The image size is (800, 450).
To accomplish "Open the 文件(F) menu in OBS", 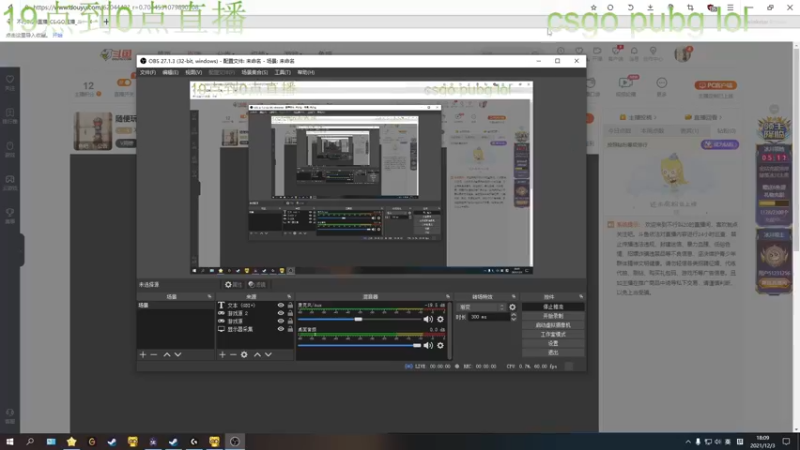I will point(148,72).
